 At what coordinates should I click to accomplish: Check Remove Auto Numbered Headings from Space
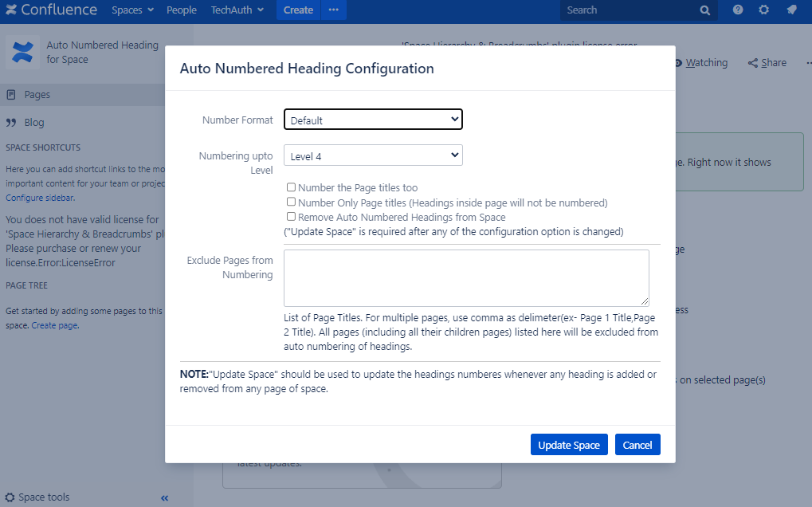(291, 217)
